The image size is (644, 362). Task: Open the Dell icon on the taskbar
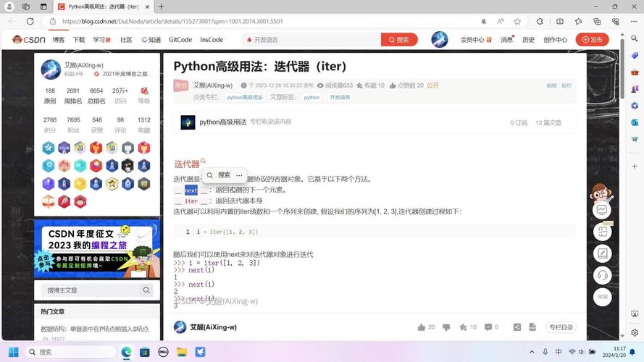pos(163,352)
